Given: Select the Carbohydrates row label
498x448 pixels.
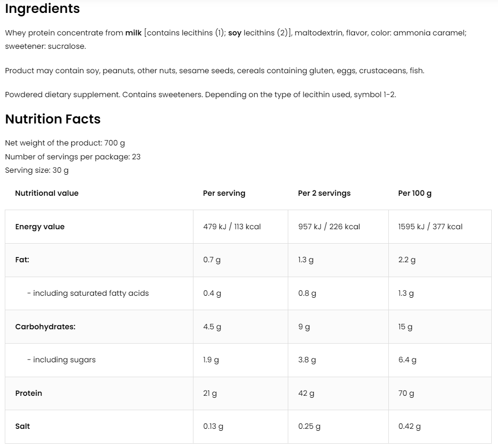Looking at the screenshot, I should pyautogui.click(x=45, y=327).
